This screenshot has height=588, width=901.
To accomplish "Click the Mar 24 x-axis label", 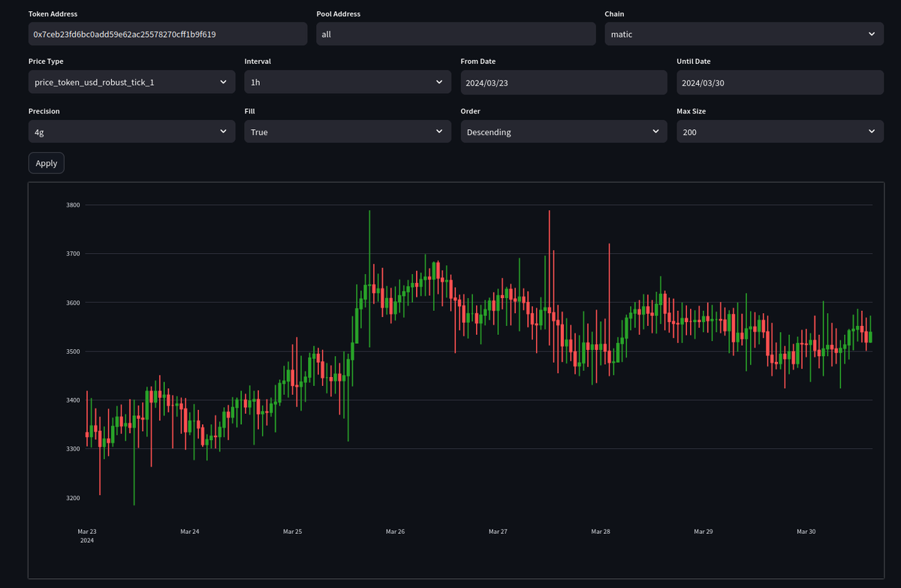I will coord(190,532).
